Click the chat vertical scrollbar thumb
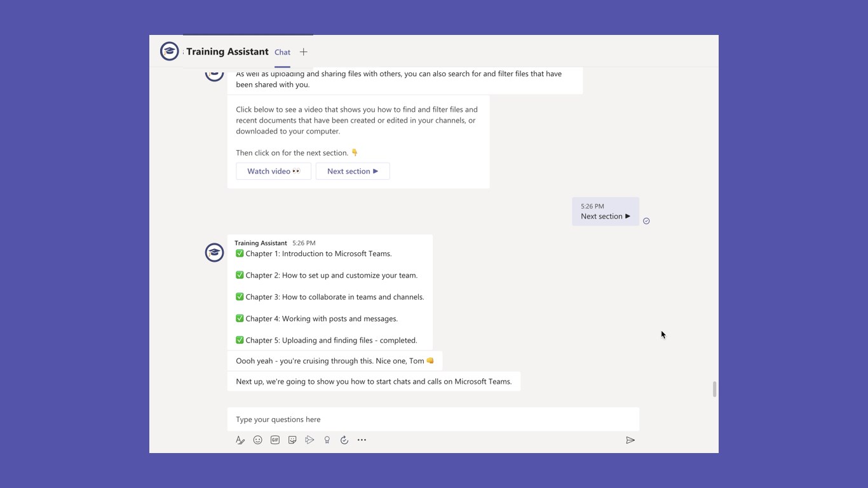868x488 pixels. 714,389
